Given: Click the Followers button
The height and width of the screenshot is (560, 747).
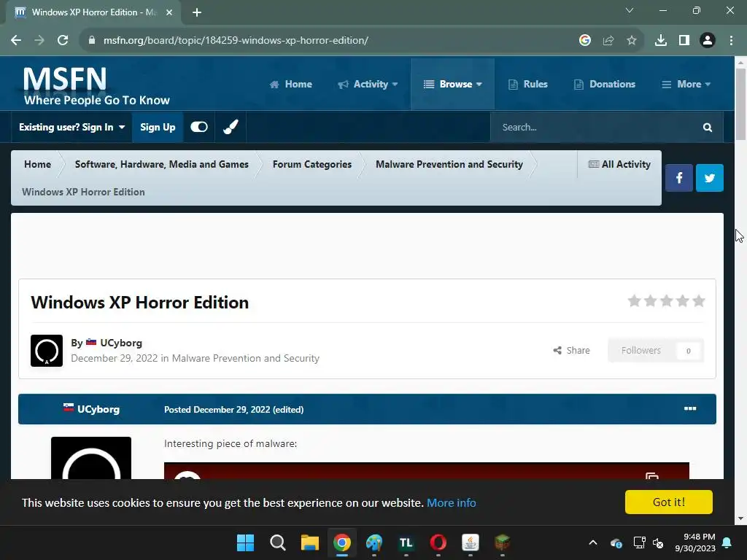Looking at the screenshot, I should [x=656, y=351].
